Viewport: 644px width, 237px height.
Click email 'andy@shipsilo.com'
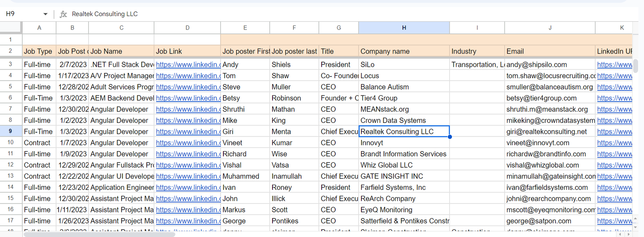click(550, 64)
